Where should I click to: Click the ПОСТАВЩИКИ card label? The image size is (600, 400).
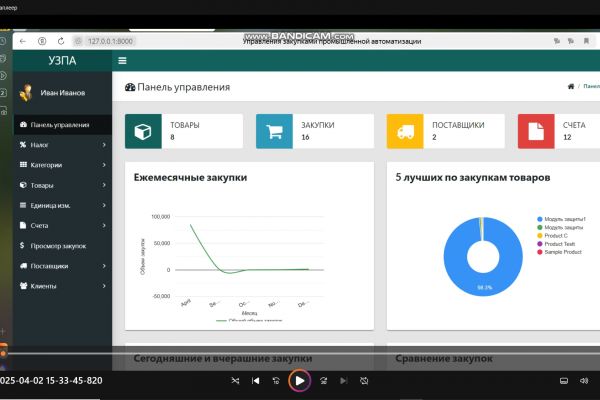(458, 125)
